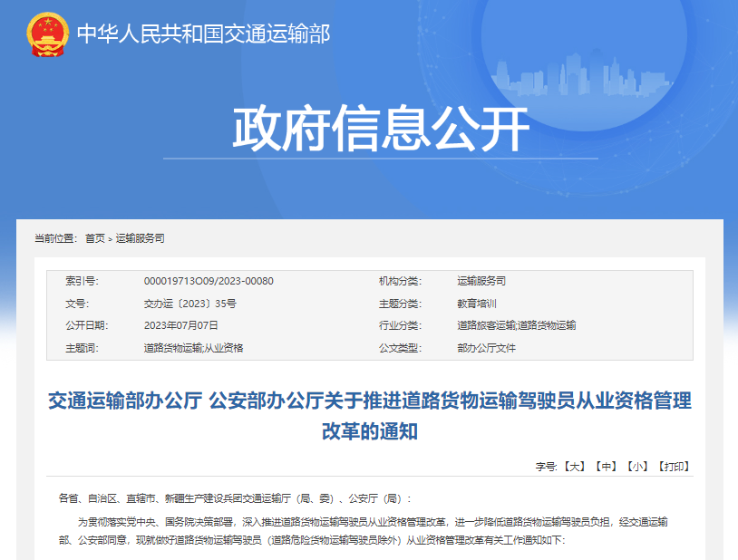
Task: Open the 中华人民共和国交通运输部 site title
Action: pyautogui.click(x=203, y=34)
